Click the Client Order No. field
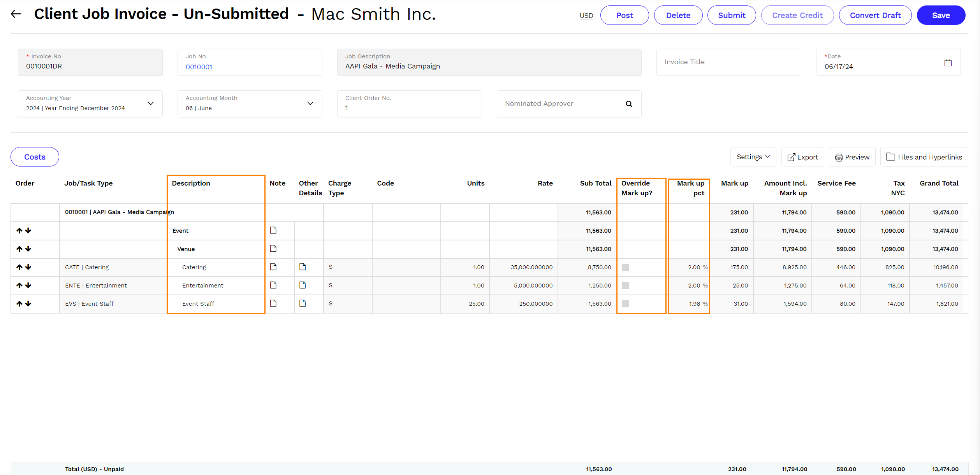The image size is (980, 475). [x=409, y=104]
